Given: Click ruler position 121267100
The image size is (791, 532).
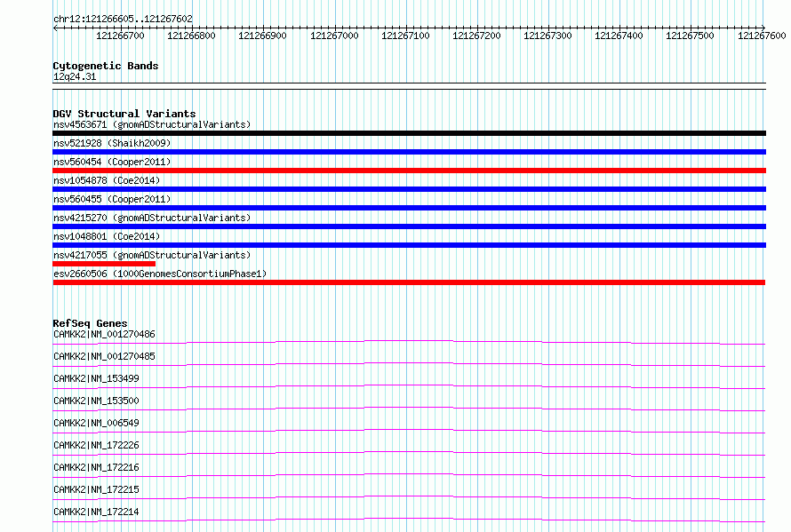Looking at the screenshot, I should click(x=405, y=36).
